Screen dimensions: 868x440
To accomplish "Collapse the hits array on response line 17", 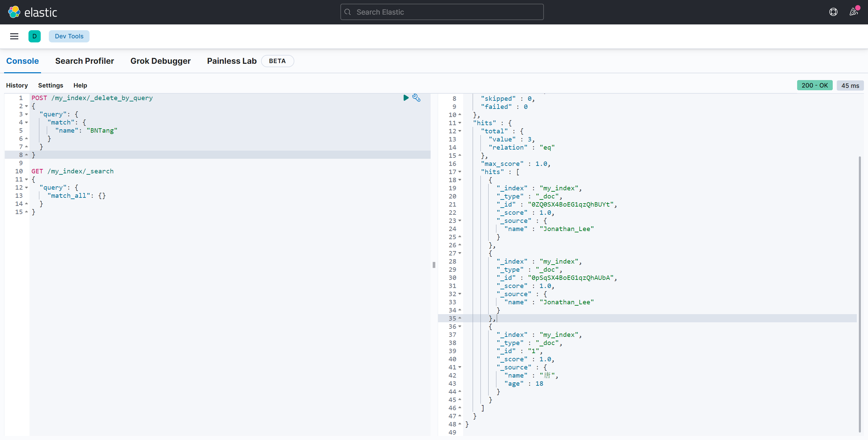I will click(460, 172).
